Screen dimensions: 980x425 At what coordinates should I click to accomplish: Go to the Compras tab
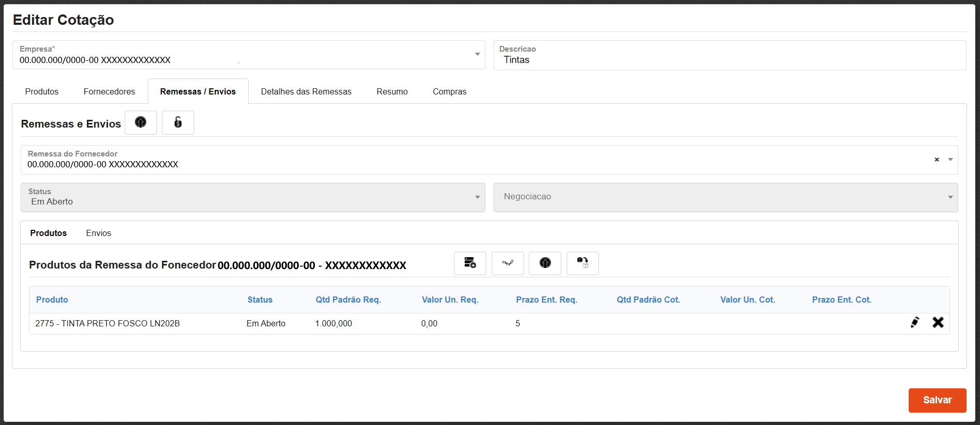(x=449, y=91)
